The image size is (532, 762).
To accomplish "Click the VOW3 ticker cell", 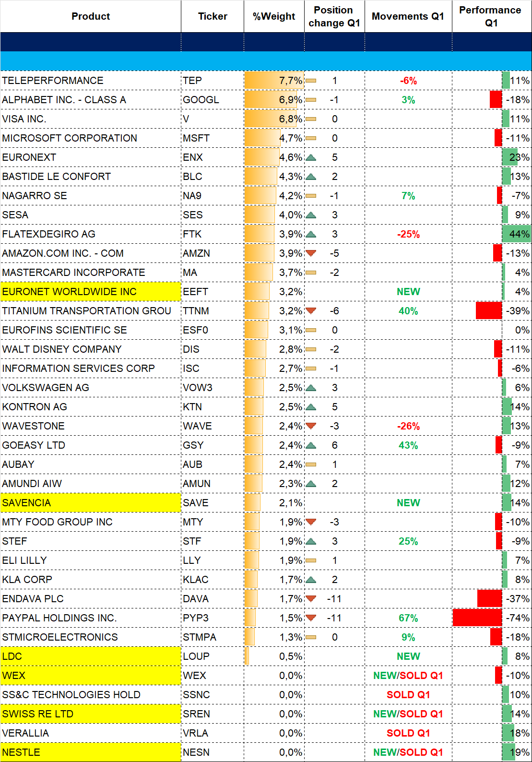I will 213,388.
